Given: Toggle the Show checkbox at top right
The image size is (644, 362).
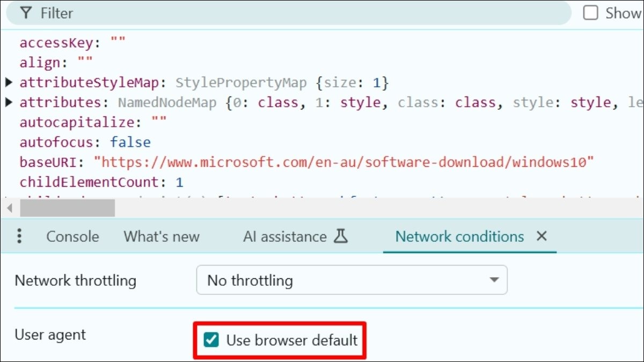Looking at the screenshot, I should [591, 13].
